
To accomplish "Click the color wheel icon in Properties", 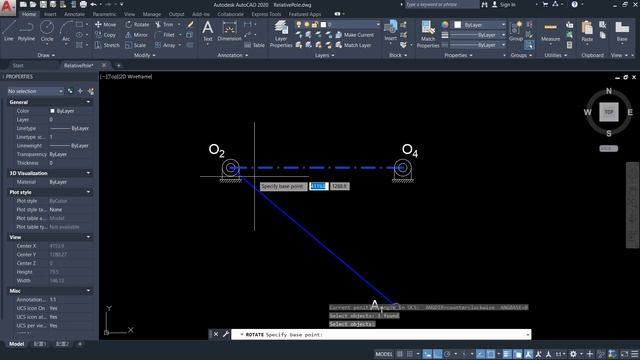I will pos(445,25).
